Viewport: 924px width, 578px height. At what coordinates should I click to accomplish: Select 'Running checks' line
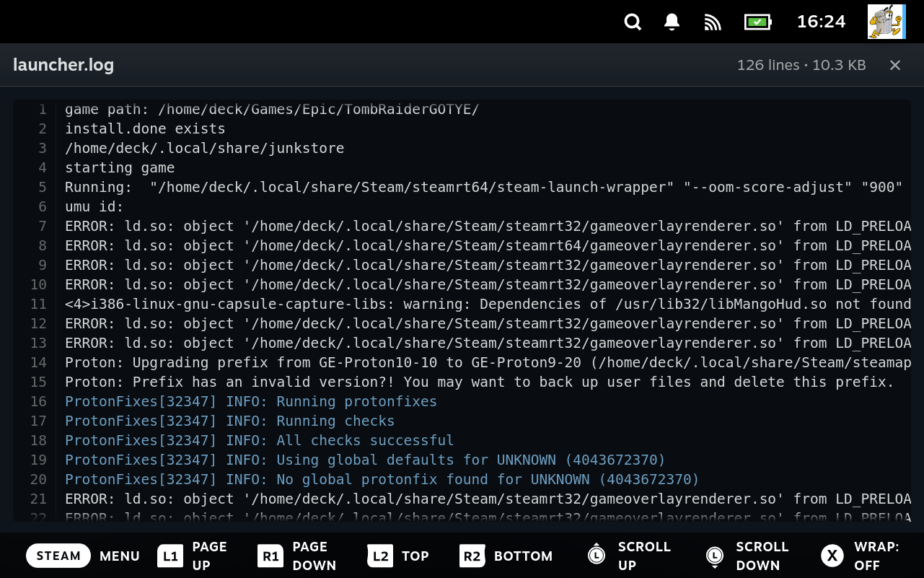[x=230, y=421]
